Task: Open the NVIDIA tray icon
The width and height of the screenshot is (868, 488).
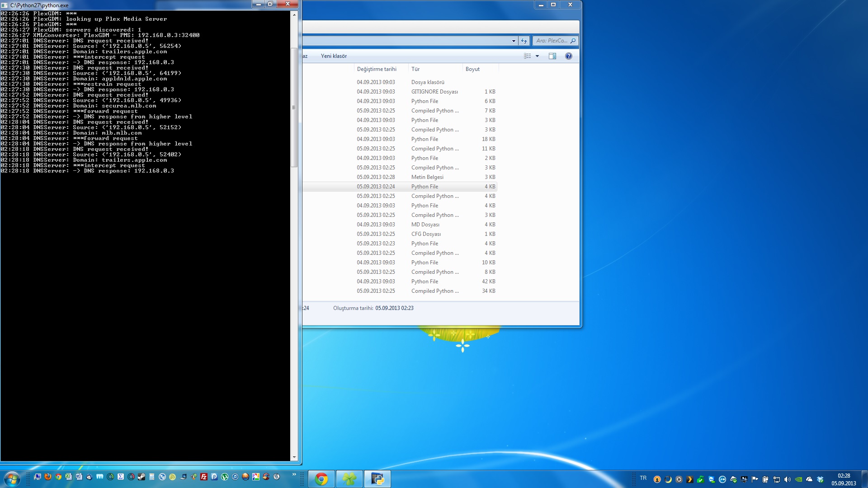Action: coord(798,479)
